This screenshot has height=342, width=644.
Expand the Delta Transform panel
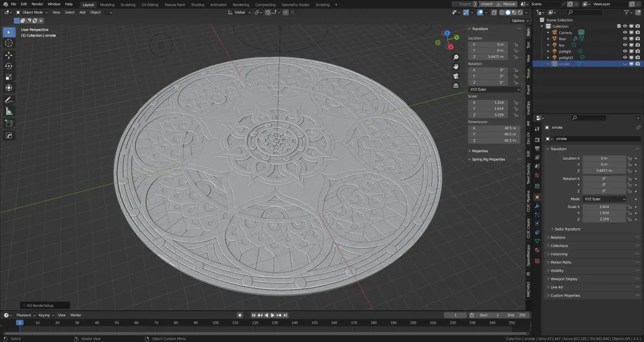567,229
